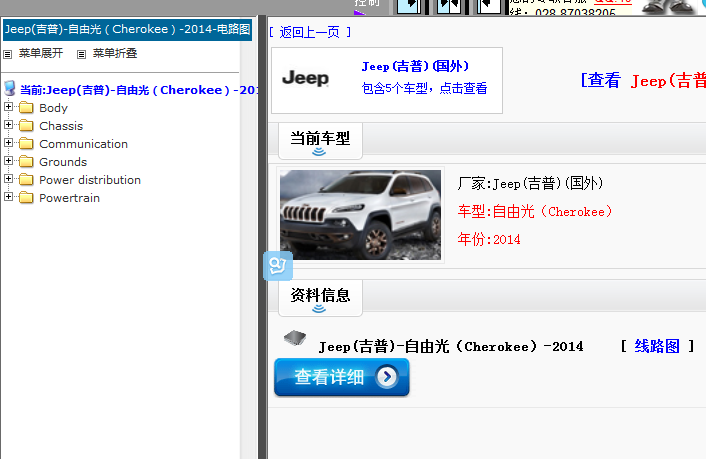Expand the Communication folder tree node
The height and width of the screenshot is (459, 706).
point(8,143)
